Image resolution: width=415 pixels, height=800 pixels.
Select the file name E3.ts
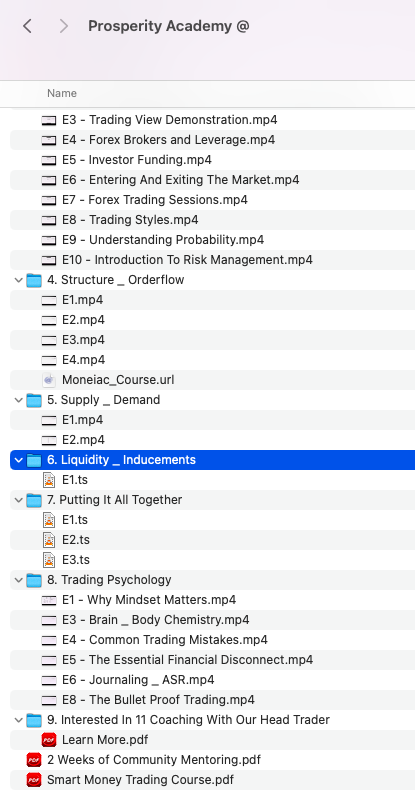coord(76,560)
